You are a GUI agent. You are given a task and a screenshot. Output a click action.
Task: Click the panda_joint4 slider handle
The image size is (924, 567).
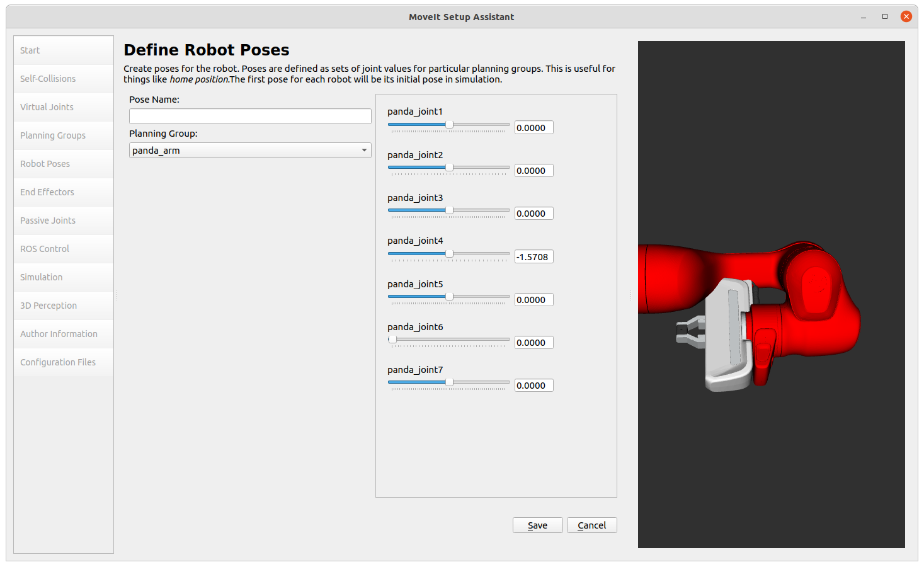(449, 254)
